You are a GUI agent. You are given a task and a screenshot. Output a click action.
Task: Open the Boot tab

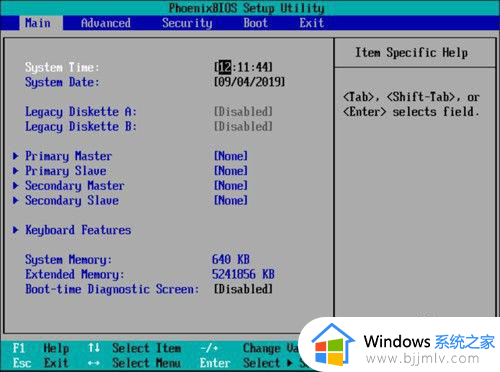point(255,23)
